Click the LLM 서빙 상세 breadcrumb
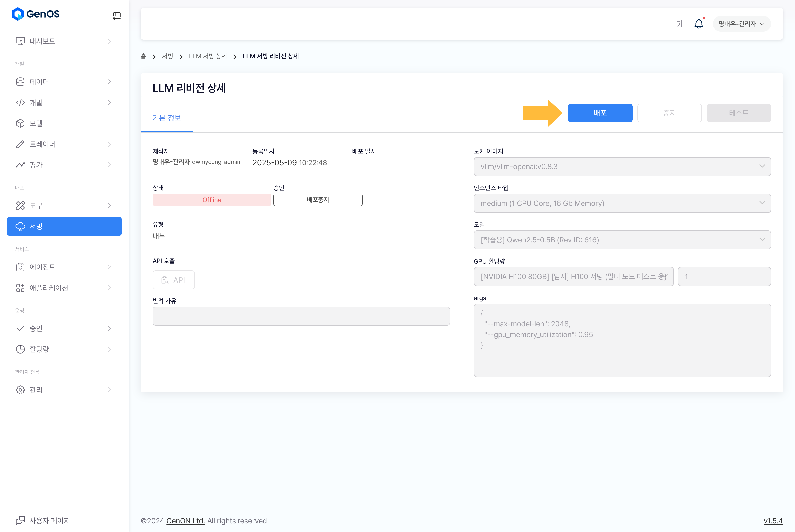The width and height of the screenshot is (795, 532). point(208,56)
